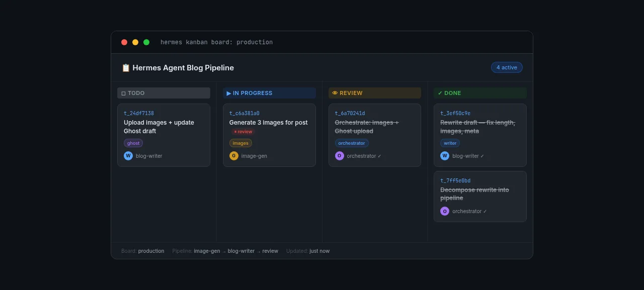
Task: Click the O avatar on Decompose rewrite card
Action: point(445,211)
